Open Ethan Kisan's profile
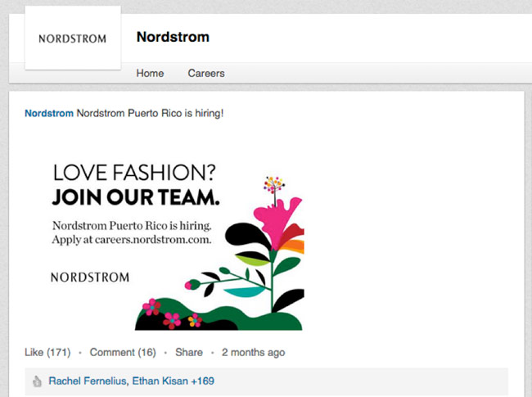Screen dimensions: 532x397 tap(156, 381)
